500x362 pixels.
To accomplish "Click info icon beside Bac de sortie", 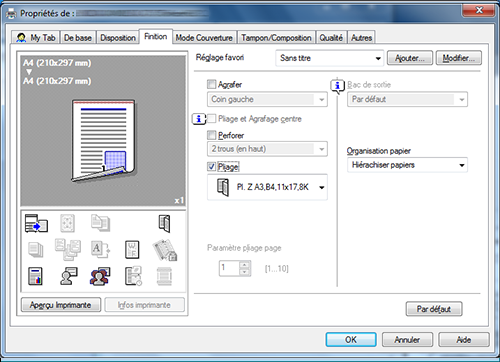I will pyautogui.click(x=337, y=86).
